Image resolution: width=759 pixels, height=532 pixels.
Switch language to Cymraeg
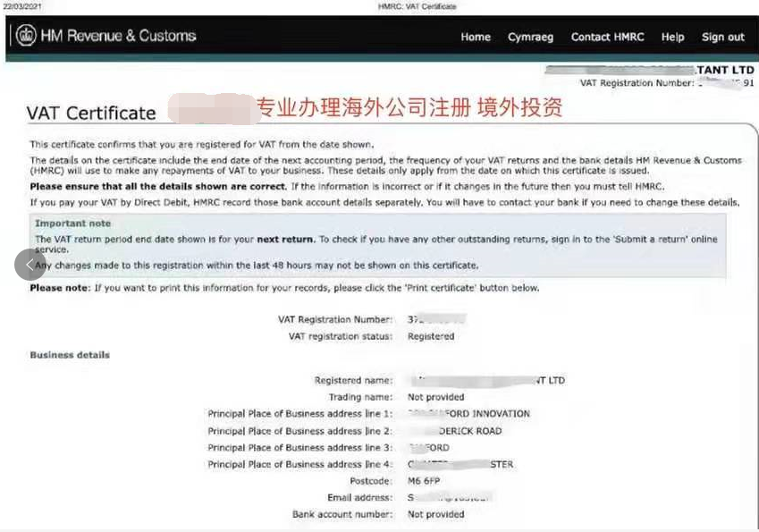(x=530, y=38)
